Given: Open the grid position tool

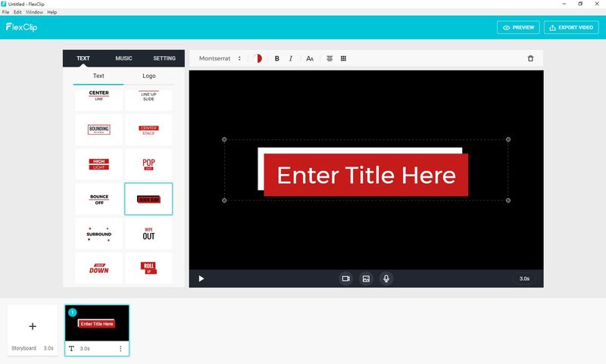Looking at the screenshot, I should tap(343, 59).
